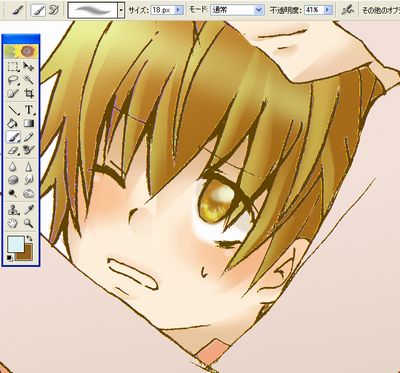Click the opacity field showing 41%

point(314,10)
